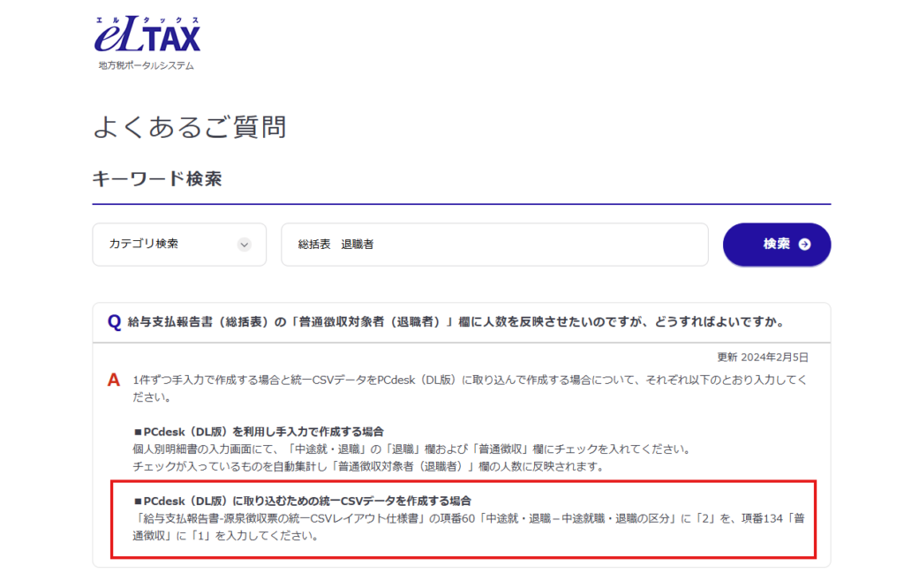
Task: Click the keyword field containing 総括表 退職者
Action: tap(494, 245)
